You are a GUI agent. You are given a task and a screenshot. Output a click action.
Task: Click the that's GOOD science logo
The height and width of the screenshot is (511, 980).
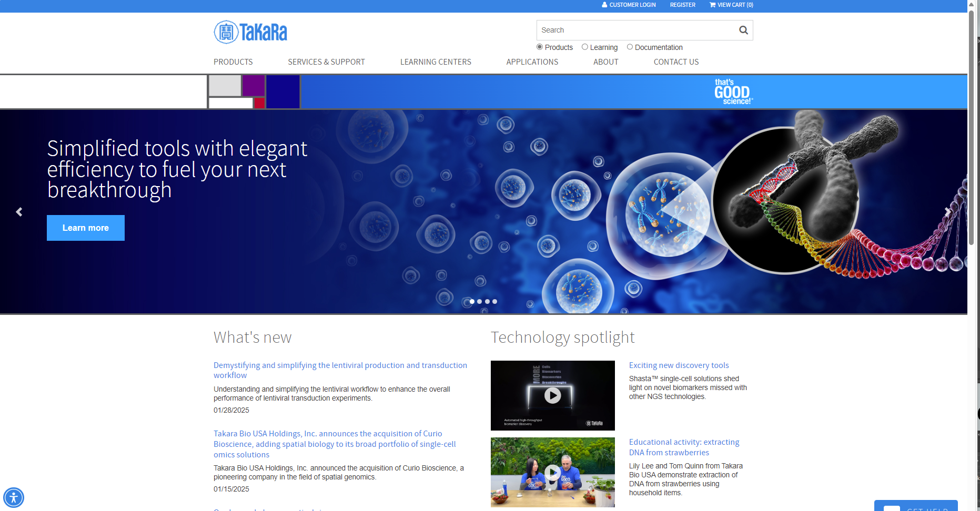click(733, 91)
